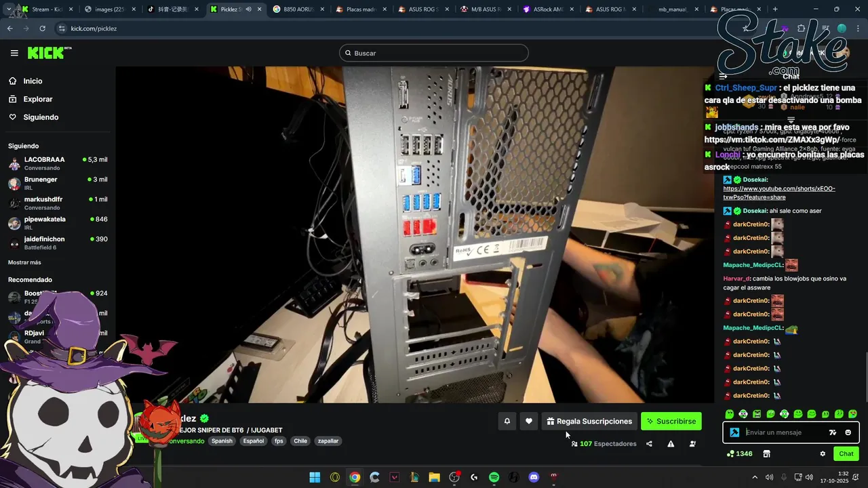The height and width of the screenshot is (488, 868).
Task: Switch to the B850 AORUS tab
Action: (298, 9)
